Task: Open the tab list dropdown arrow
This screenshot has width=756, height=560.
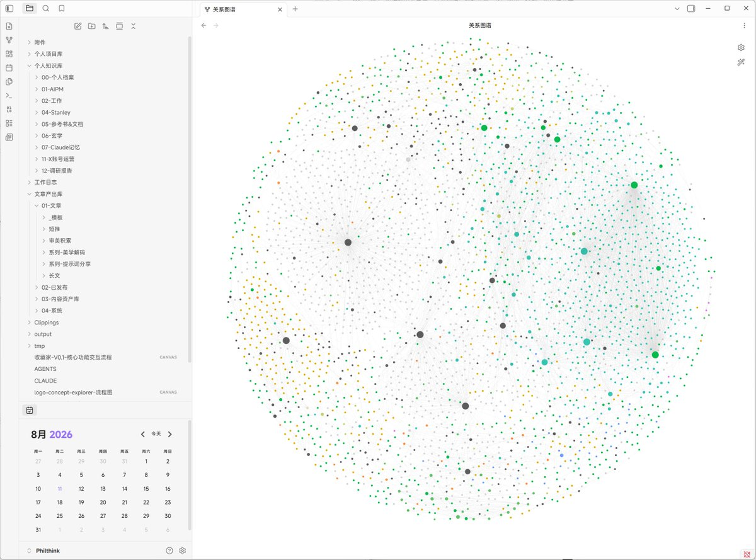Action: (677, 9)
